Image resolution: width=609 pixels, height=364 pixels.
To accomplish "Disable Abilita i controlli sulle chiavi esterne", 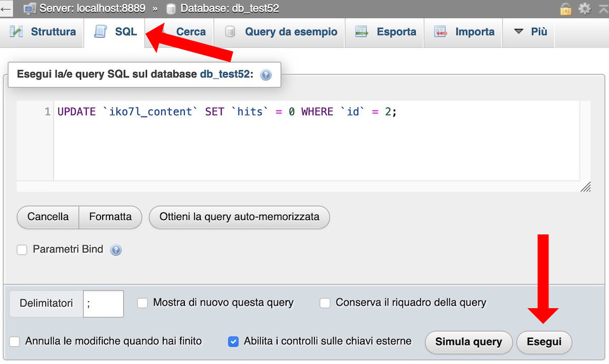I will point(233,341).
